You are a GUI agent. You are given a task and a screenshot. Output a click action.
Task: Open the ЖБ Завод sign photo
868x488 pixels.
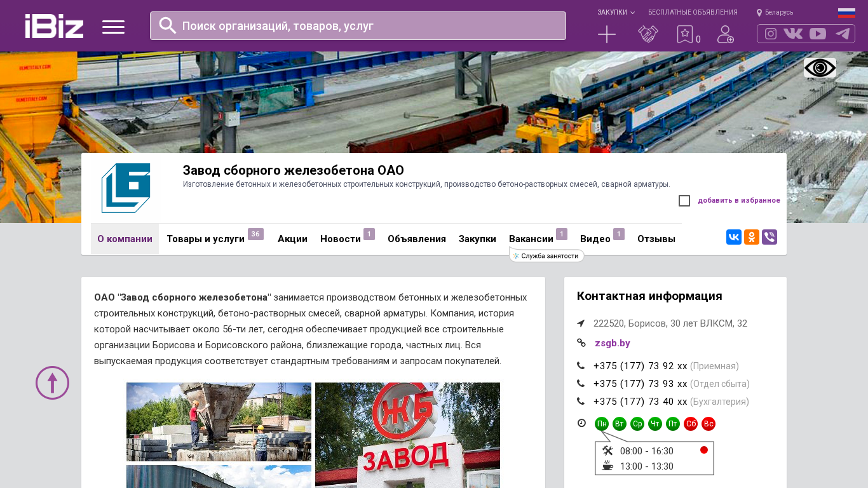point(407,435)
